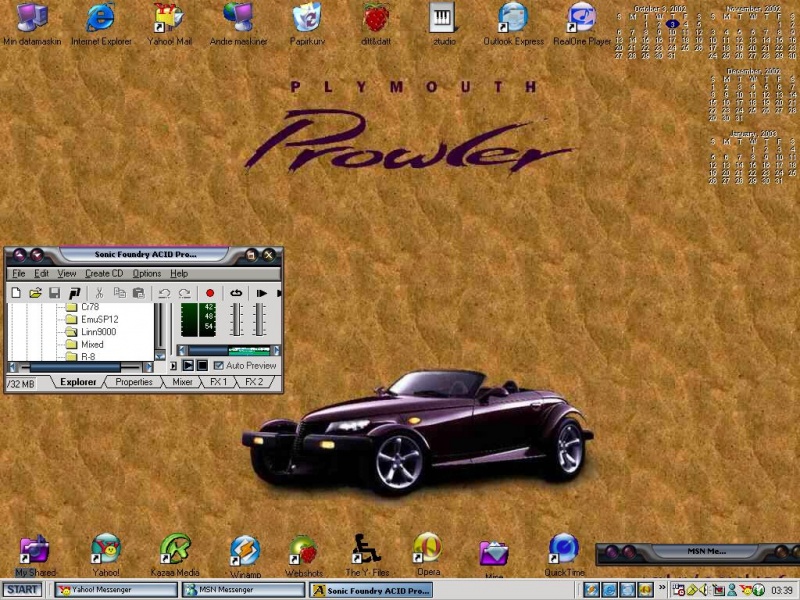800x600 pixels.
Task: Open the Create CD menu
Action: point(104,273)
